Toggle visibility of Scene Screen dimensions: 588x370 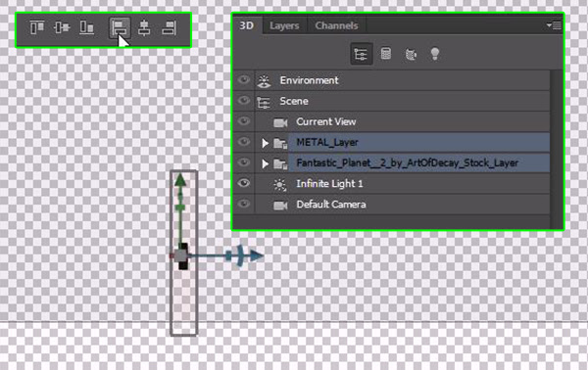[x=244, y=101]
